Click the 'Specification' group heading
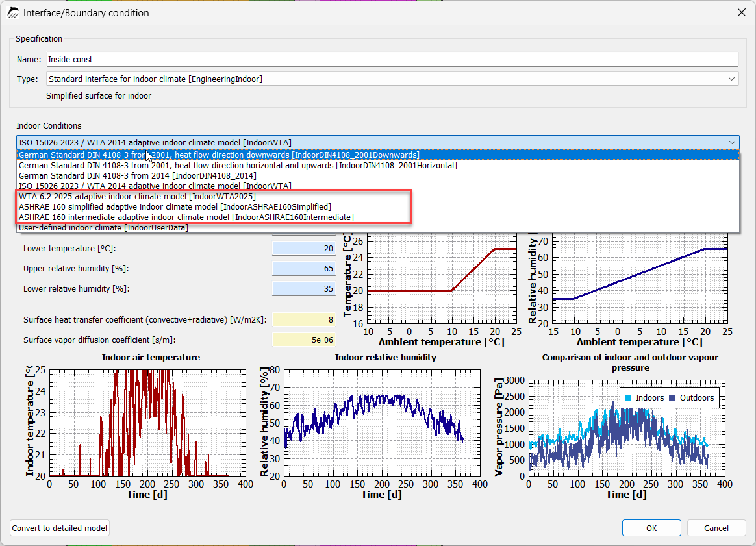The height and width of the screenshot is (546, 756). click(x=39, y=38)
